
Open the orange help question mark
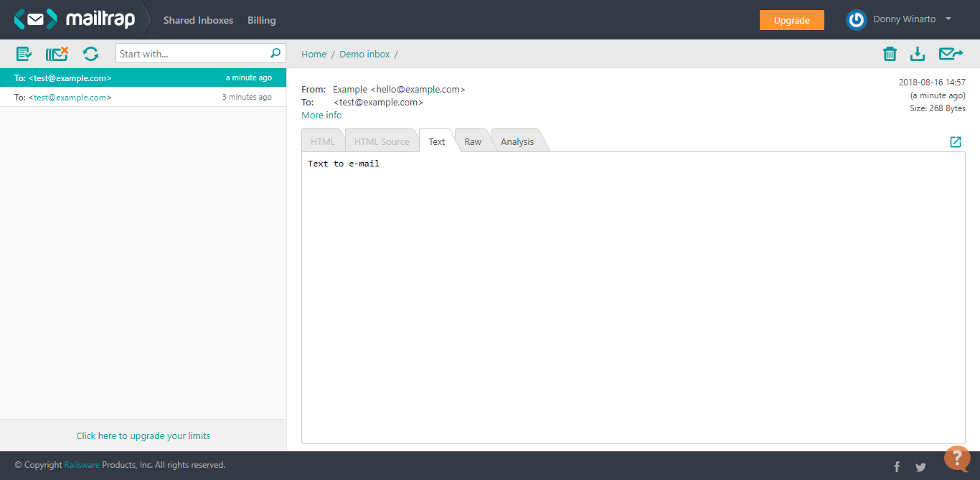pyautogui.click(x=957, y=457)
